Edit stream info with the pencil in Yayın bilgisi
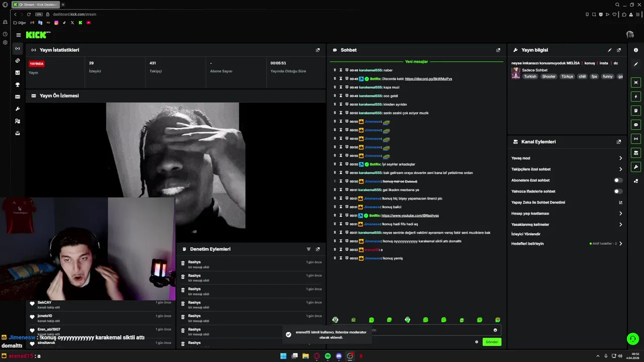 (x=610, y=50)
